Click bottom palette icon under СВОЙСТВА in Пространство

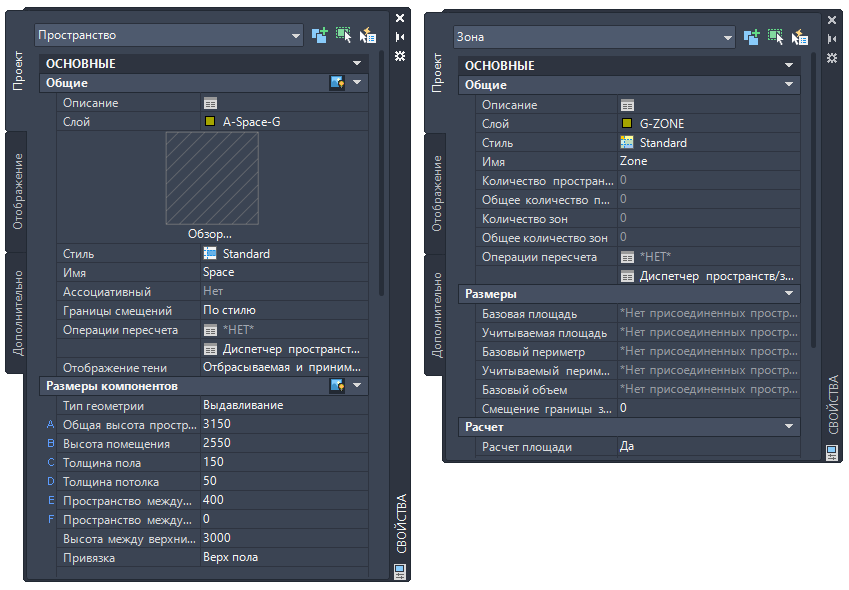(x=400, y=572)
